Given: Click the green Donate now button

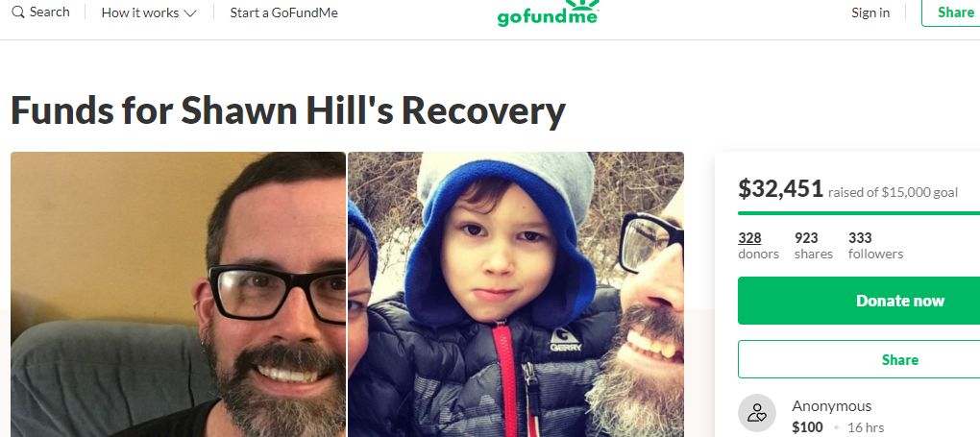Looking at the screenshot, I should click(x=859, y=301).
